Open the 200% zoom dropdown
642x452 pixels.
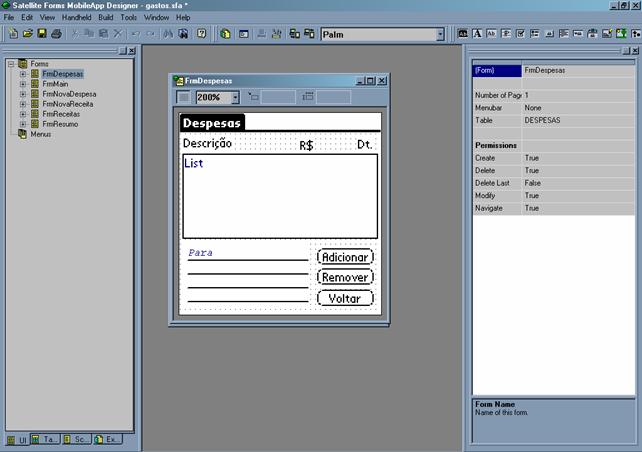coord(235,98)
